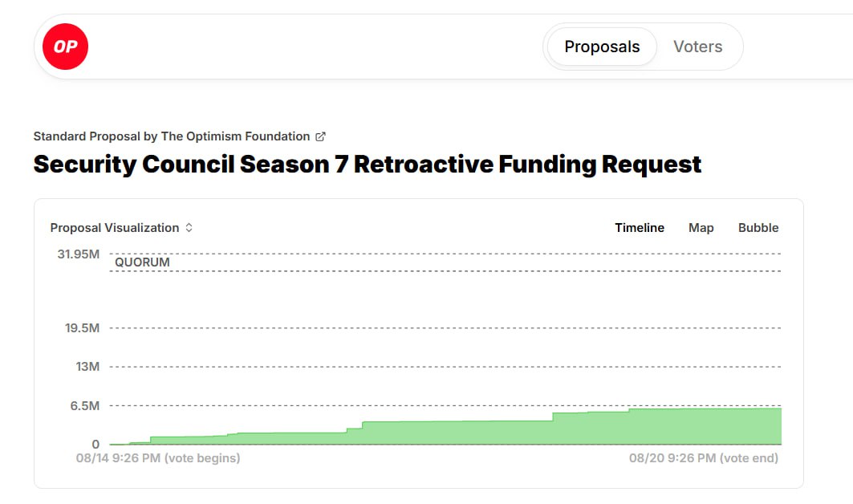Viewport: 853px width, 504px height.
Task: Switch to the Voters tab
Action: pos(697,47)
